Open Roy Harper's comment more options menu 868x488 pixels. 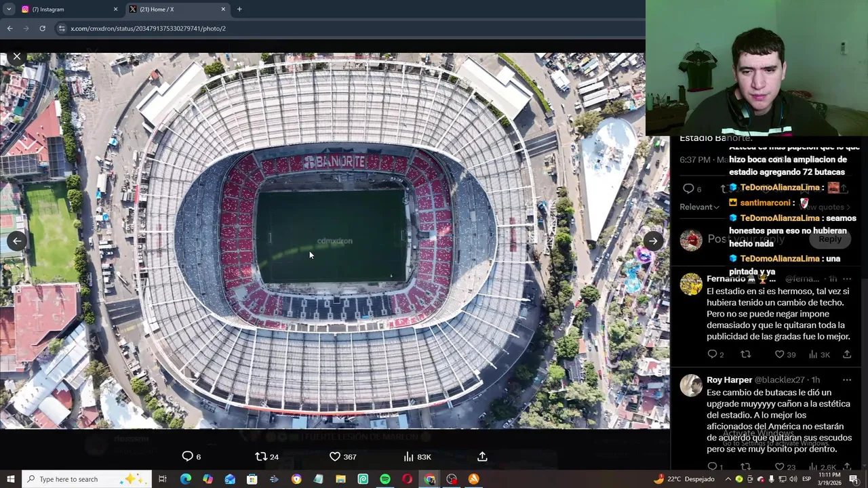click(x=846, y=380)
